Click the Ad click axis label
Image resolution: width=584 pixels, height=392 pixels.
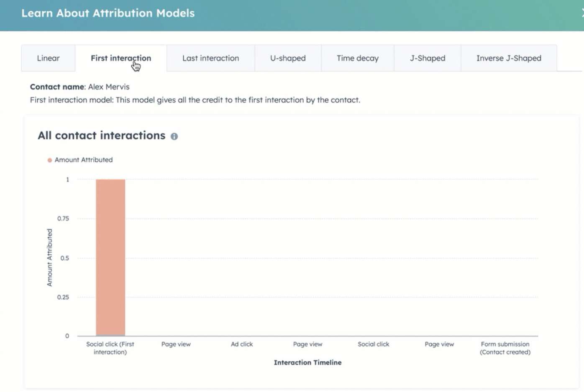242,344
